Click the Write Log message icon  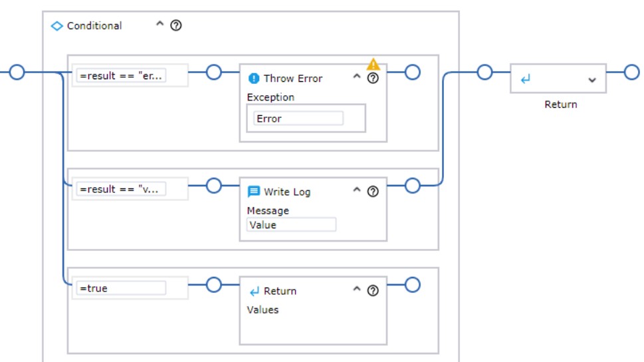(x=254, y=192)
